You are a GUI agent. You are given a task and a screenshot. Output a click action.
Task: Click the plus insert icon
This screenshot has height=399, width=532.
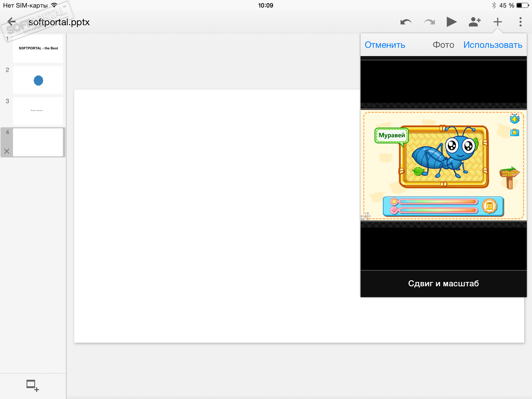tap(497, 22)
